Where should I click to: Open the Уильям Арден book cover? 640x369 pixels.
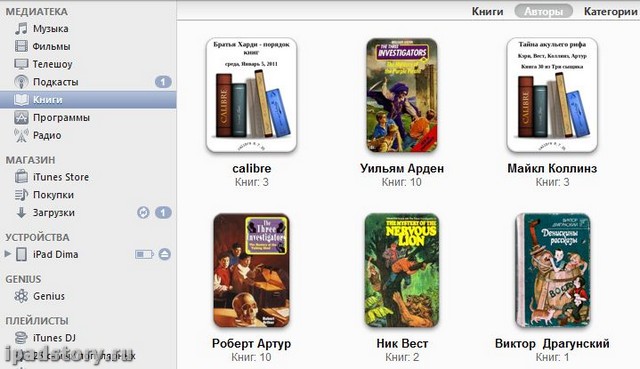pos(402,95)
